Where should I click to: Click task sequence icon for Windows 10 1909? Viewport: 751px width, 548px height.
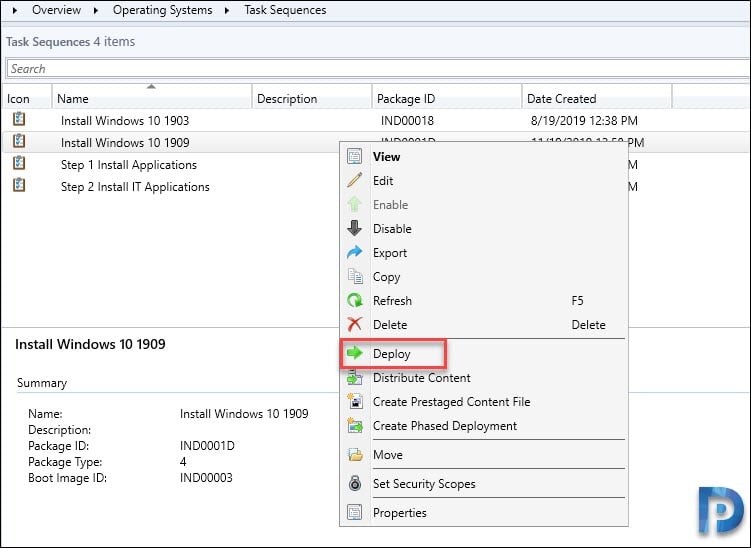[x=19, y=141]
